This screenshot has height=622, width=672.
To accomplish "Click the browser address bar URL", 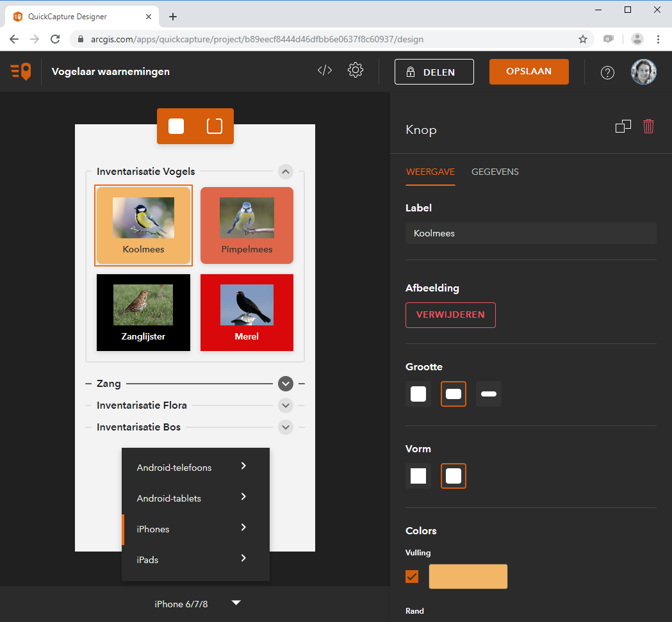I will (x=257, y=40).
